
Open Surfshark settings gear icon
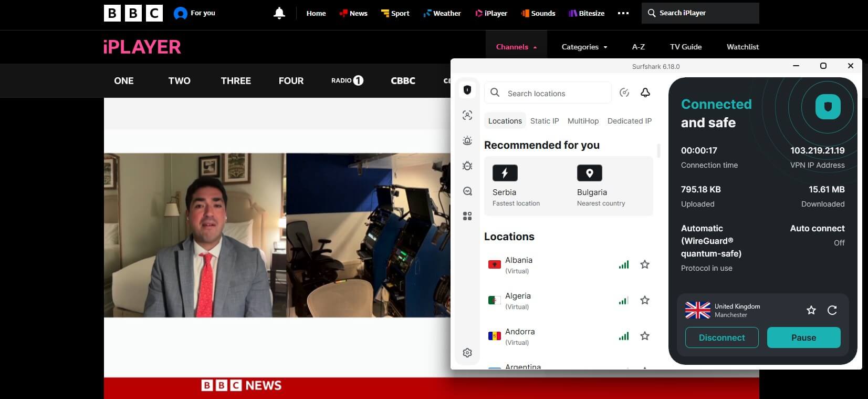pos(467,353)
